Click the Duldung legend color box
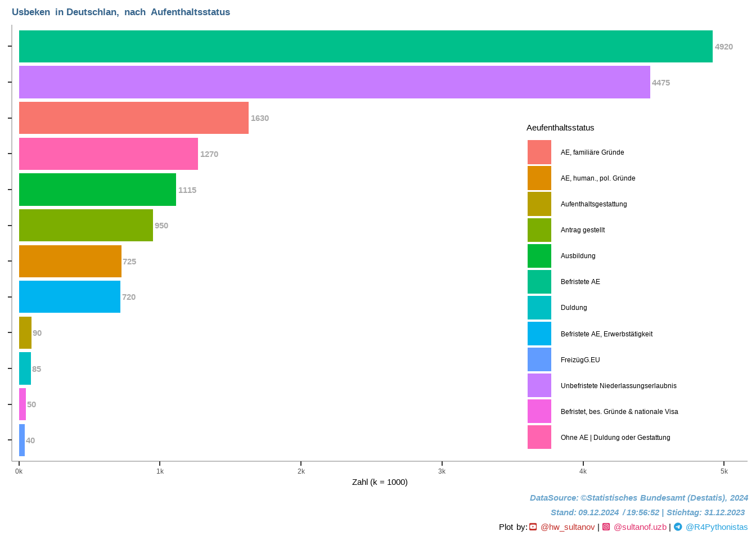 539,308
